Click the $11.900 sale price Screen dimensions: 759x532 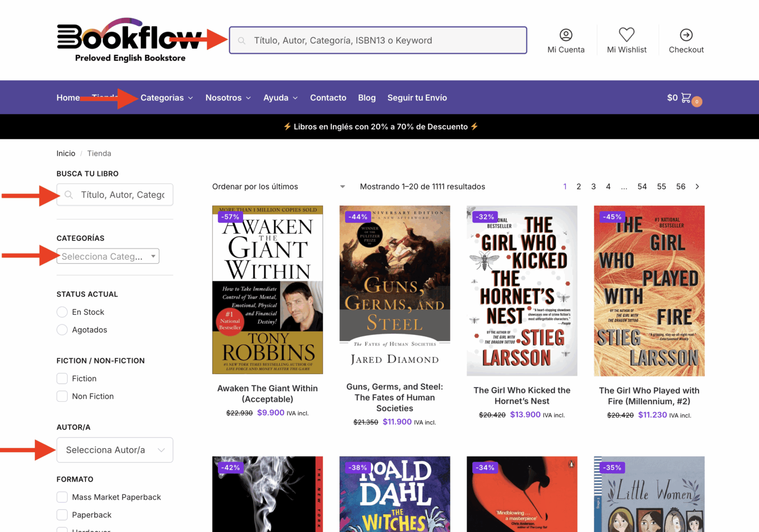[397, 422]
